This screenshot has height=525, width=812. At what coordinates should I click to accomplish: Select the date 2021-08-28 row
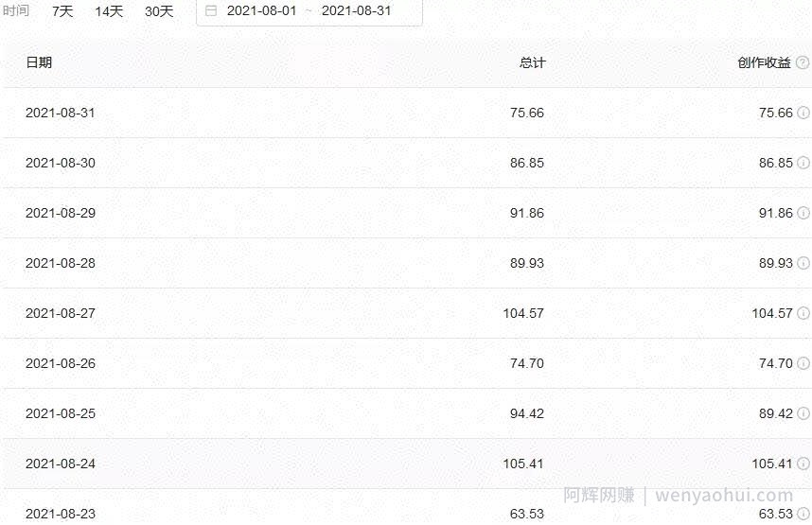tap(406, 263)
